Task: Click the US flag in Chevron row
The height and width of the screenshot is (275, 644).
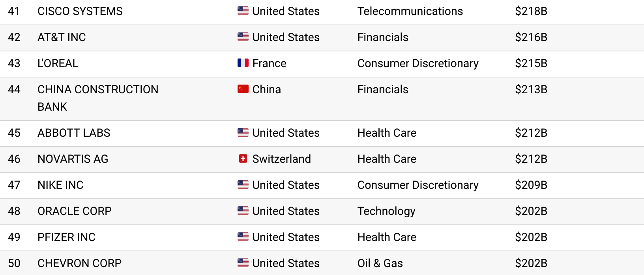Action: point(243,263)
